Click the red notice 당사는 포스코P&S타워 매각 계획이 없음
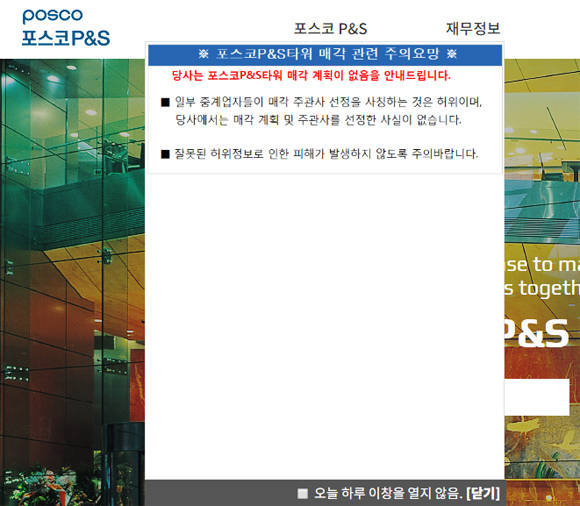 (311, 75)
